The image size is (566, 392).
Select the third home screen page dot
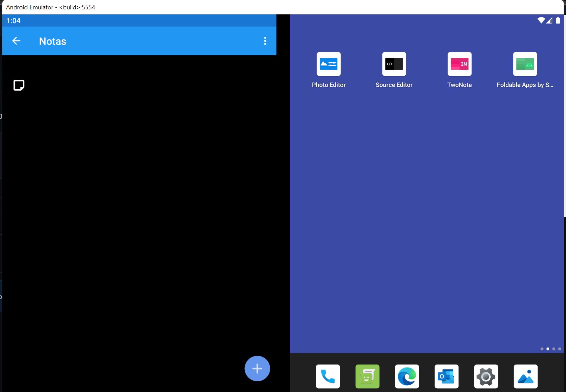pyautogui.click(x=554, y=348)
